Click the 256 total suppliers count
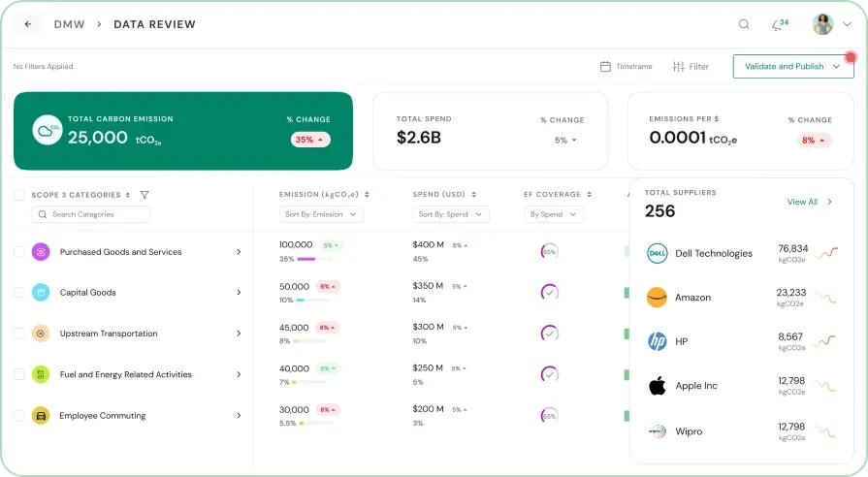Image resolution: width=868 pixels, height=477 pixels. [x=659, y=210]
